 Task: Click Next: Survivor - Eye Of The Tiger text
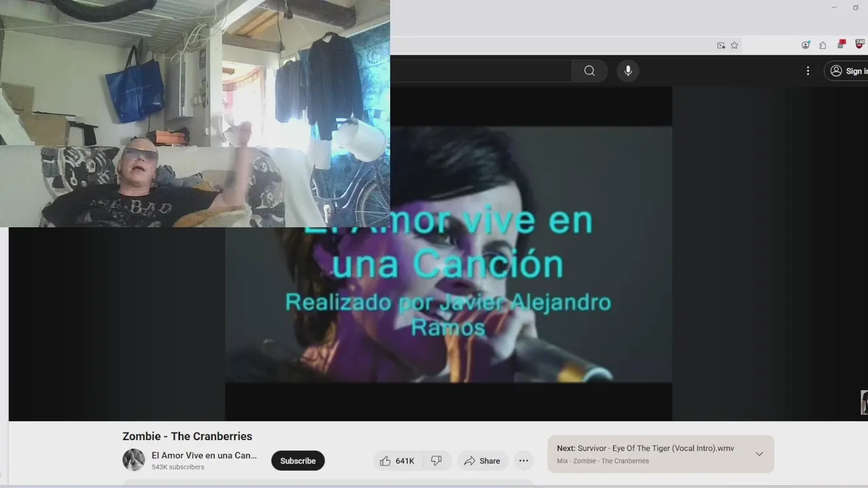coord(646,449)
